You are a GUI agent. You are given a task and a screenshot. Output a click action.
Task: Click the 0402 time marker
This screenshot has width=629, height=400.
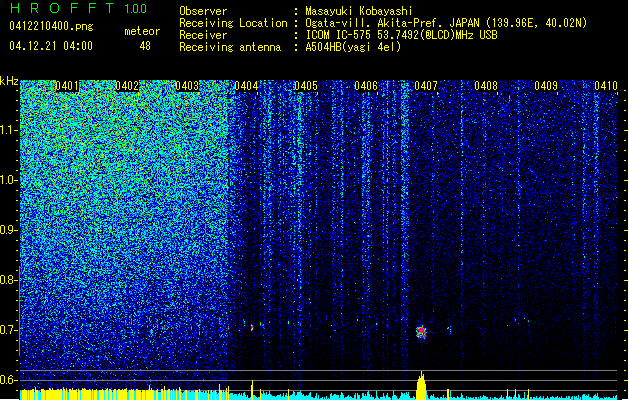(x=127, y=86)
